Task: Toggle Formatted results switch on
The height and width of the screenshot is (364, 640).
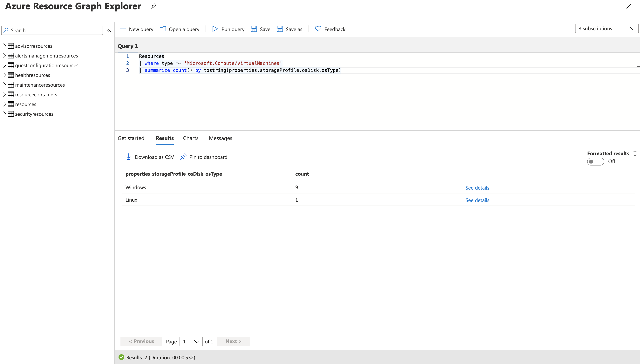Action: pyautogui.click(x=596, y=161)
